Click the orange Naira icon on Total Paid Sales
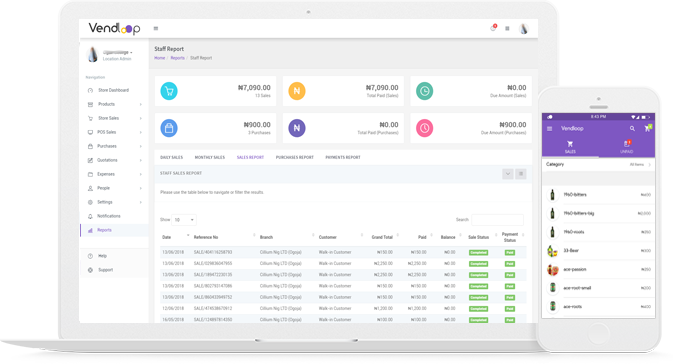Screen dimensions: 673x364 click(297, 91)
